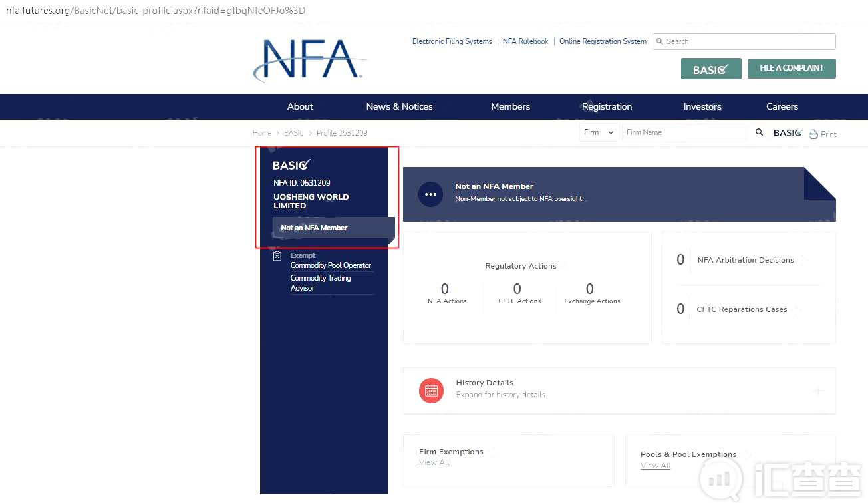868x503 pixels.
Task: Click NFA Arbitration Decisions row
Action: point(746,260)
